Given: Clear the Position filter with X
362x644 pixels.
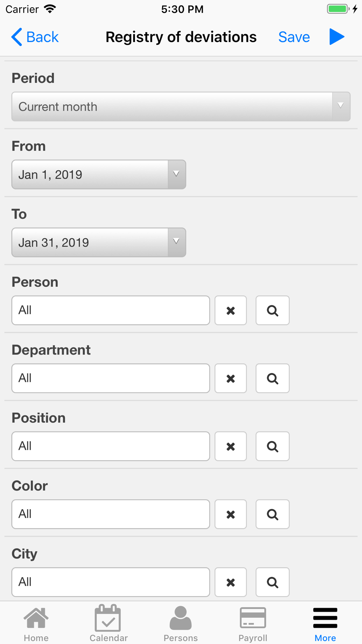Looking at the screenshot, I should [231, 446].
